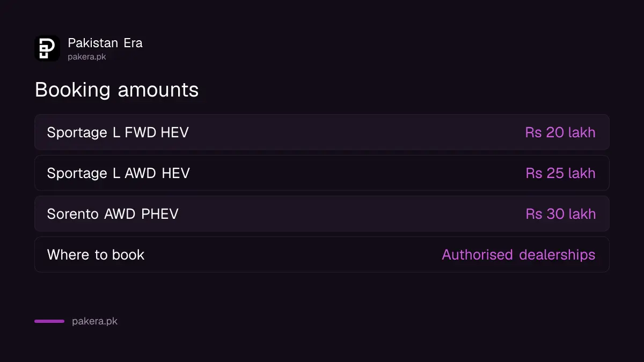Click the word FWD in first row
Viewport: 644px width, 362px height.
pyautogui.click(x=141, y=132)
